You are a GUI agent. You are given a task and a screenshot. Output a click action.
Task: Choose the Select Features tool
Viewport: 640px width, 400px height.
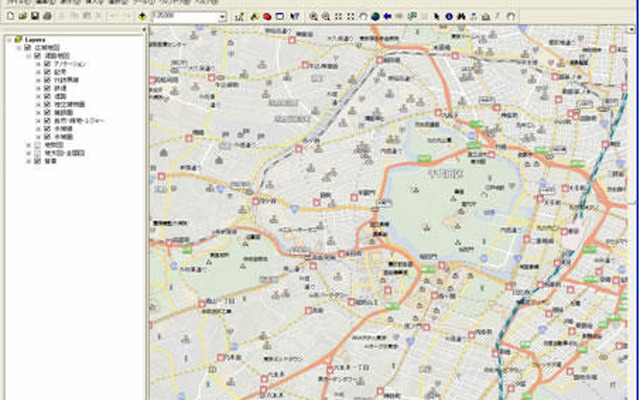point(412,17)
